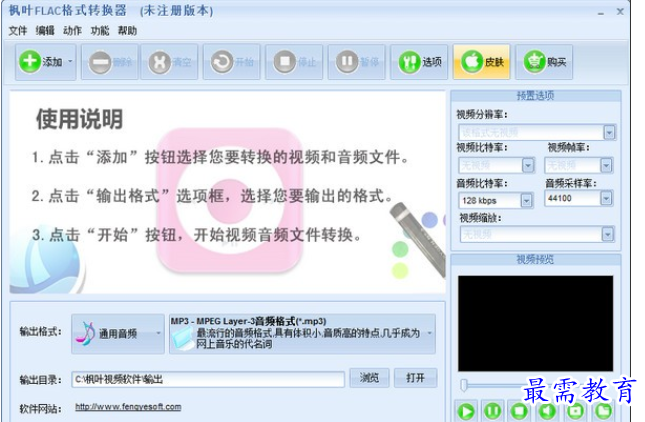Click the preview snapshot icon
645x422 pixels.
tap(575, 411)
